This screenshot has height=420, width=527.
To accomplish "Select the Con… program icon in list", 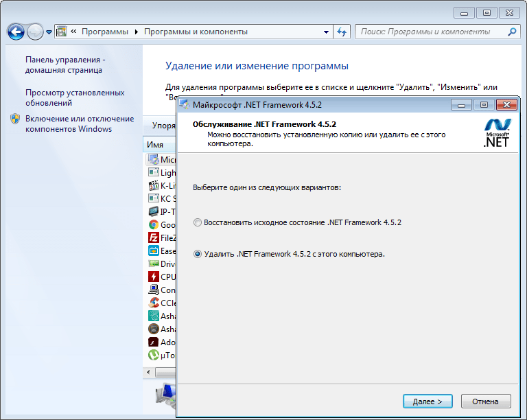I will tap(154, 290).
